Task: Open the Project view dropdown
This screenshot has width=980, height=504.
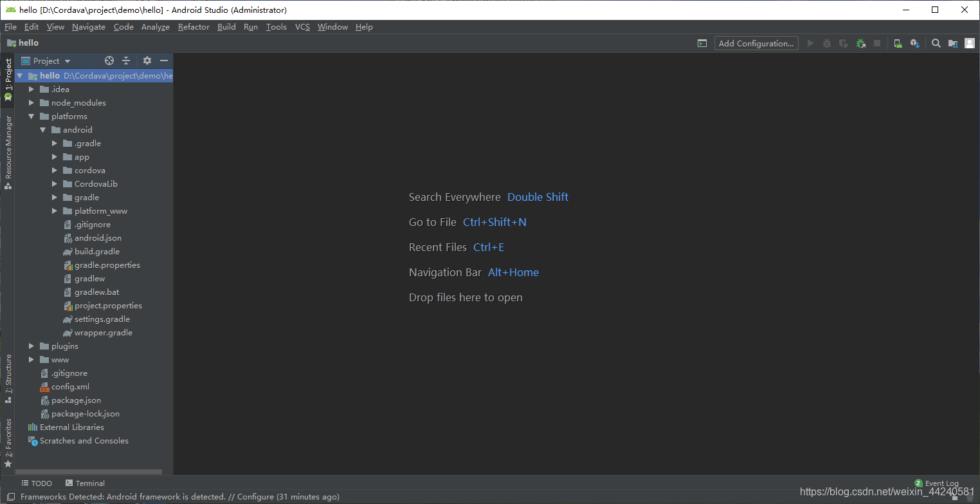Action: pos(46,61)
